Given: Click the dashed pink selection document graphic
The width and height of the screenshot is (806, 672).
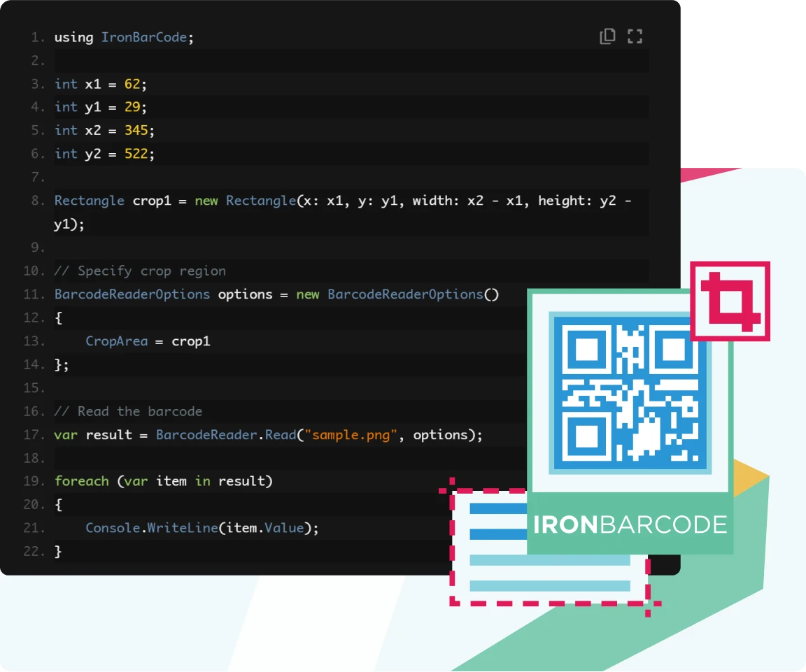Looking at the screenshot, I should point(550,547).
